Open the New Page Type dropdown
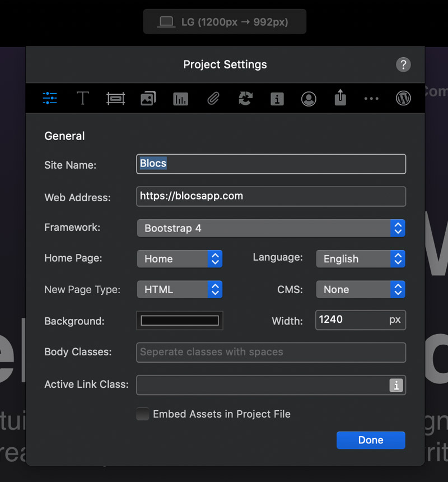The image size is (448, 482). (x=180, y=290)
